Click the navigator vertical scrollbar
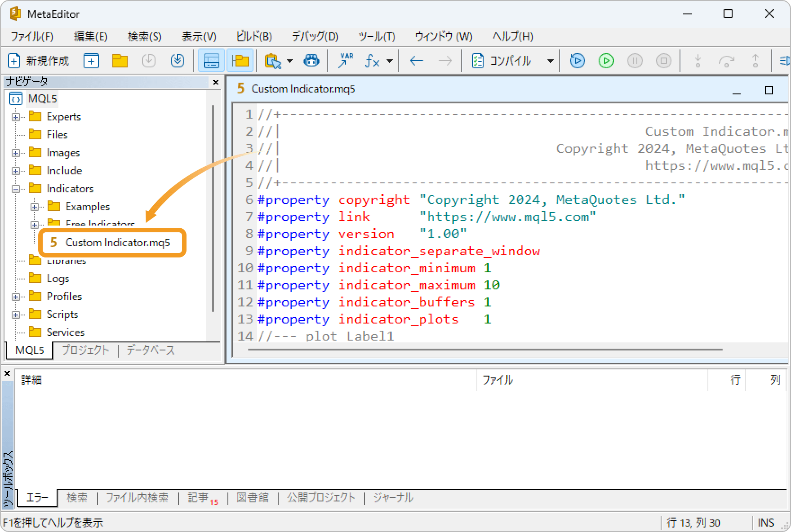Viewport: 791px width, 532px height. [213, 208]
